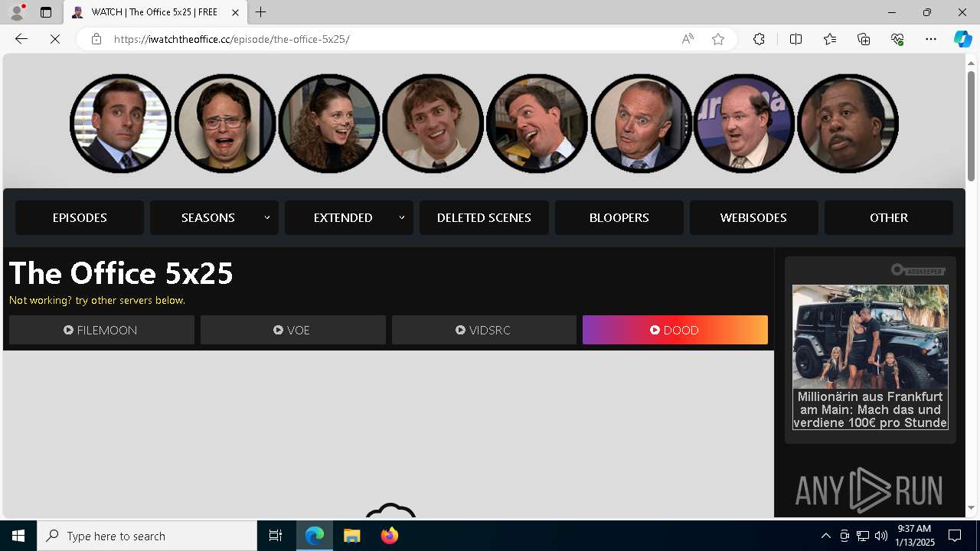Image resolution: width=980 pixels, height=551 pixels.
Task: Open the Tab actions menu icon
Action: 46,12
